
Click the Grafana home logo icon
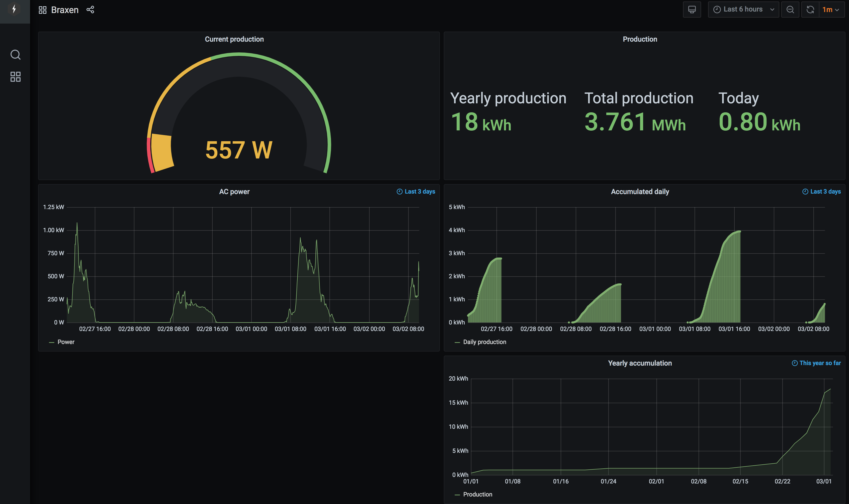click(14, 9)
